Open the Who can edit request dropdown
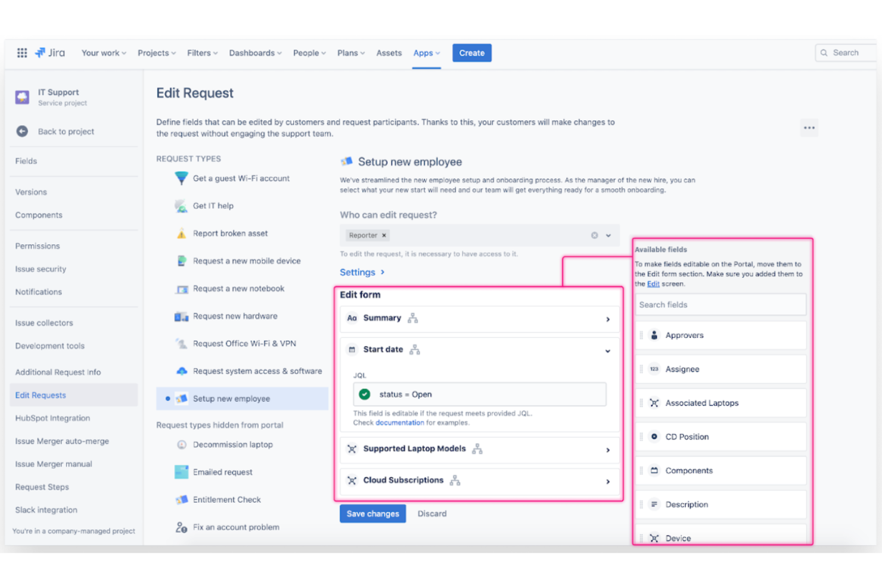Viewport: 882px width, 588px height. 607,235
